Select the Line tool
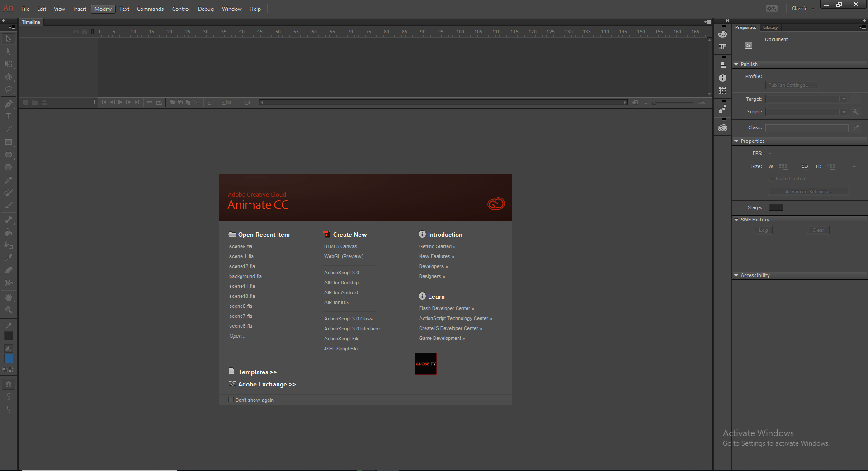Image resolution: width=868 pixels, height=471 pixels. (x=9, y=129)
